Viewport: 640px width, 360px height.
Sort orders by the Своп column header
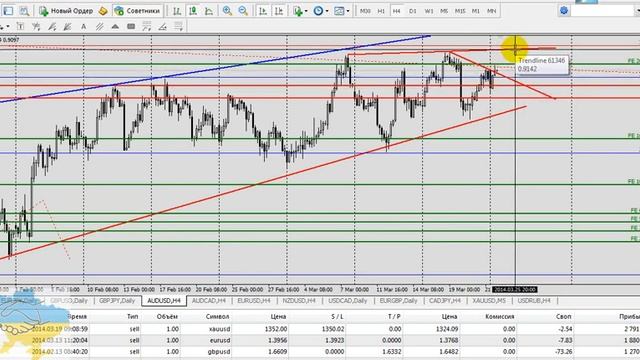click(563, 316)
